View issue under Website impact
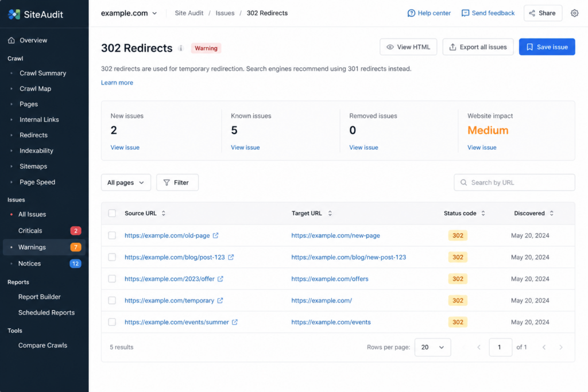588x392 pixels. [x=482, y=148]
